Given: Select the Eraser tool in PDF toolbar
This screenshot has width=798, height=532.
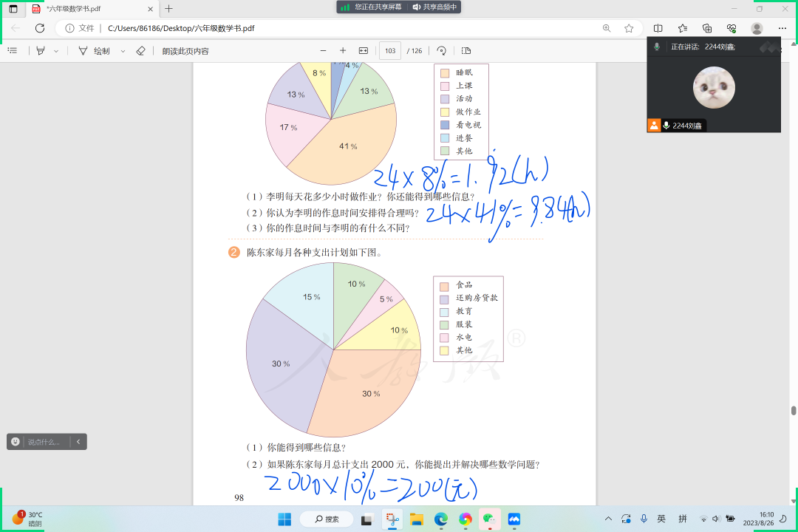Looking at the screenshot, I should pyautogui.click(x=141, y=51).
